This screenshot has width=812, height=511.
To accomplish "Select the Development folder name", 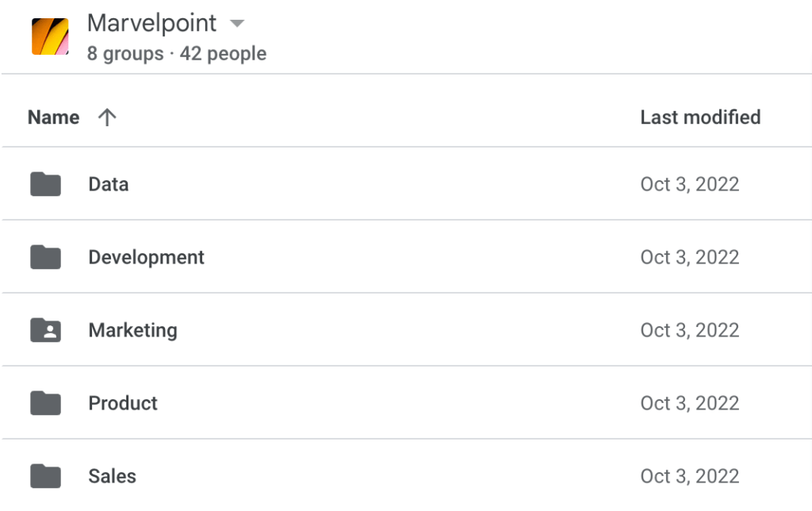I will tap(146, 258).
